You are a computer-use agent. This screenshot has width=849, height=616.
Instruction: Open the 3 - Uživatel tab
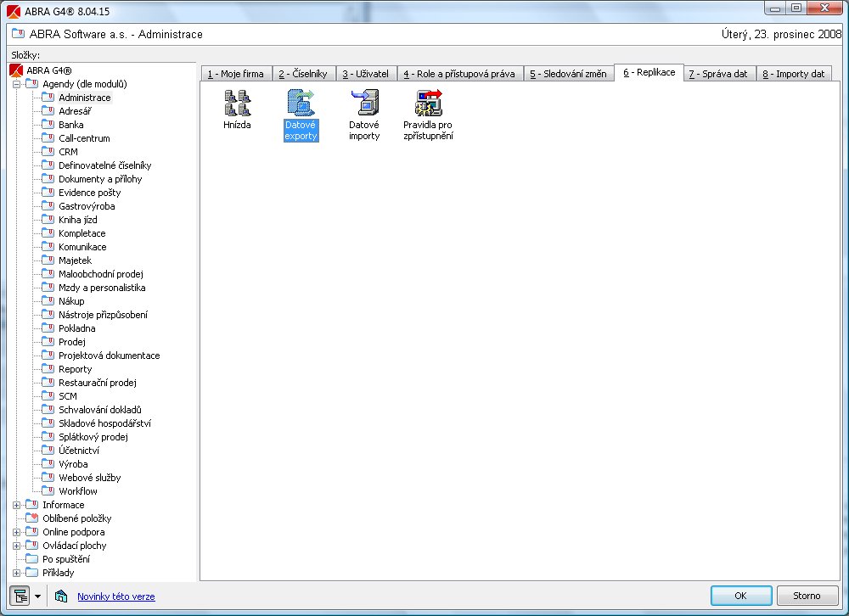tap(365, 74)
